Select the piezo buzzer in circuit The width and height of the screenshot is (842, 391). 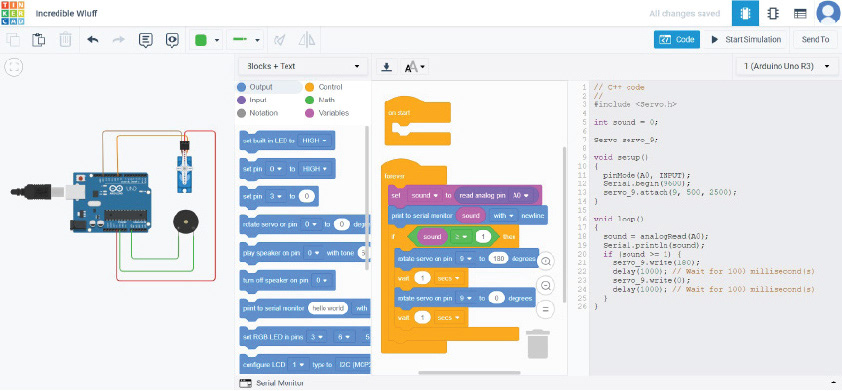(x=185, y=221)
